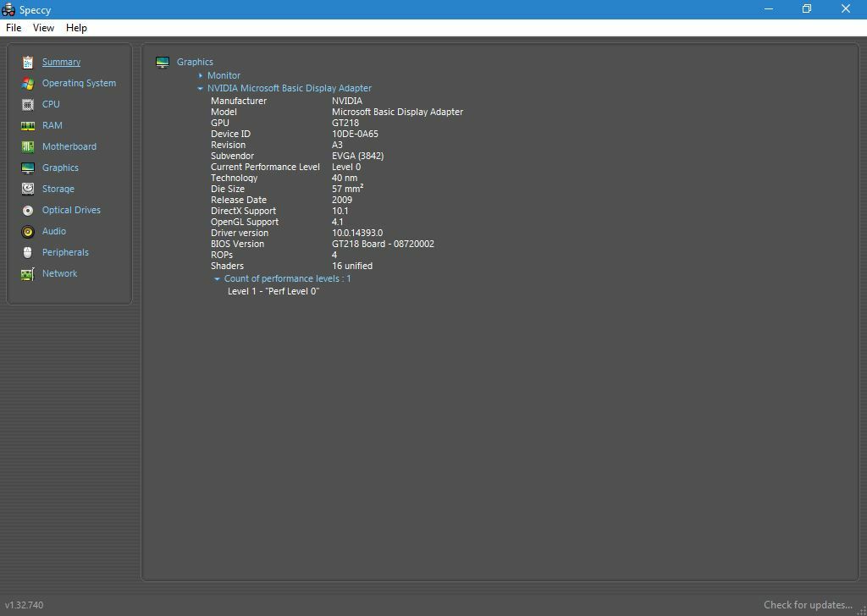Open the Storage section
867x616 pixels.
(x=58, y=189)
